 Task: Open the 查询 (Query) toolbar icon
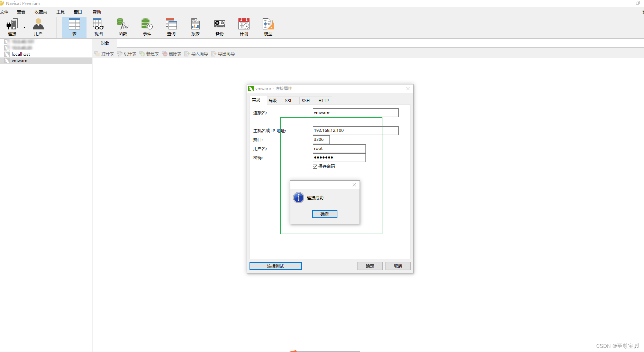171,27
